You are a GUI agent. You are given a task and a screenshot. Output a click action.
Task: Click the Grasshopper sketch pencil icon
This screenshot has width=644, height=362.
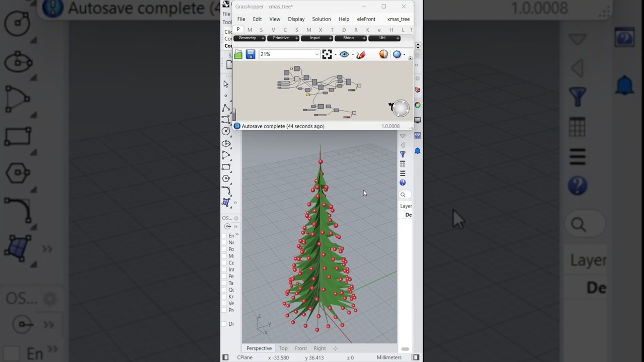pos(361,54)
